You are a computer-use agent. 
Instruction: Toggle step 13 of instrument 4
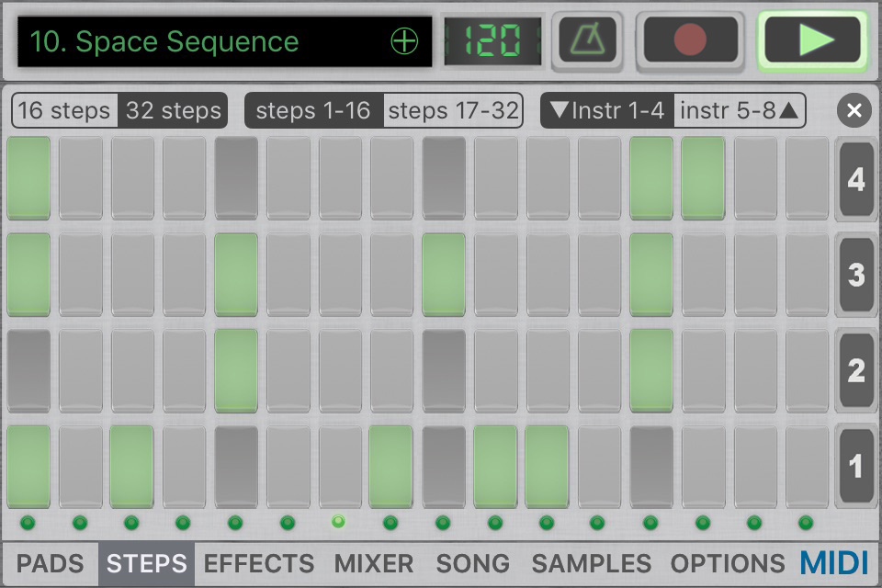pos(651,178)
